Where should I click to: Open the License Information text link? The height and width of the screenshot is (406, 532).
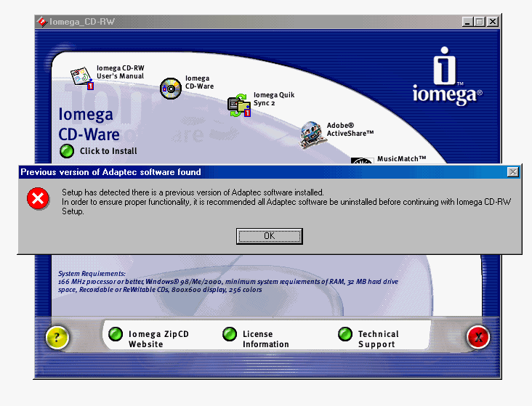point(266,339)
